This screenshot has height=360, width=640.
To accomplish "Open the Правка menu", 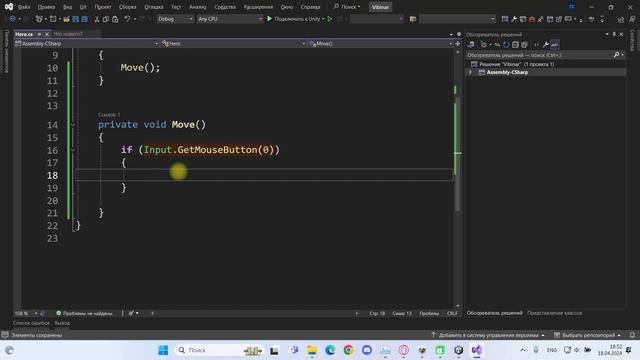I will [x=46, y=7].
